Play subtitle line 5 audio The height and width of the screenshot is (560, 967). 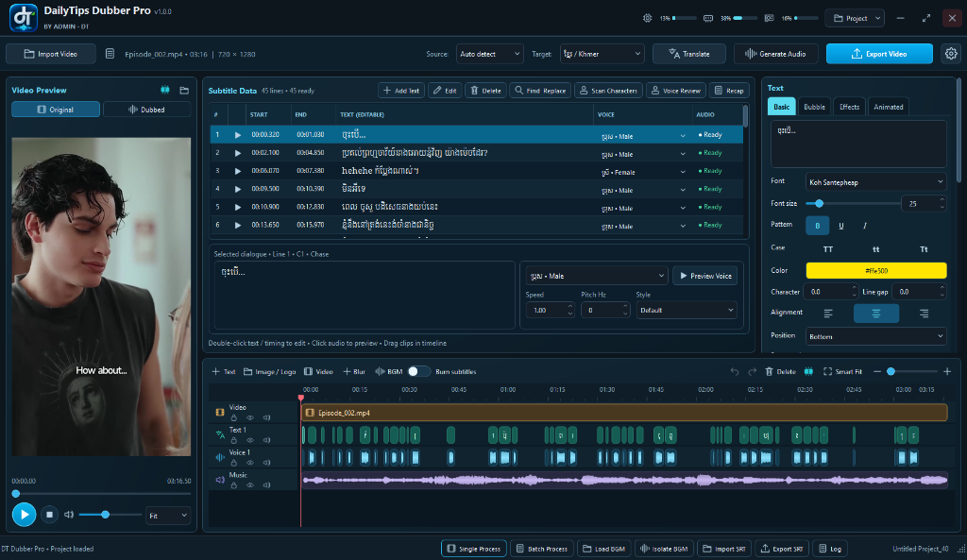click(237, 207)
